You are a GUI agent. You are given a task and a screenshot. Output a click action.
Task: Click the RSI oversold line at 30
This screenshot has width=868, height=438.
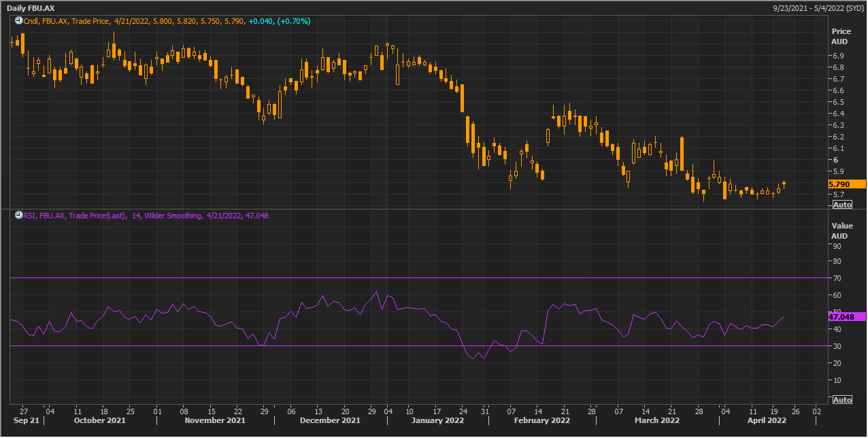(x=408, y=346)
